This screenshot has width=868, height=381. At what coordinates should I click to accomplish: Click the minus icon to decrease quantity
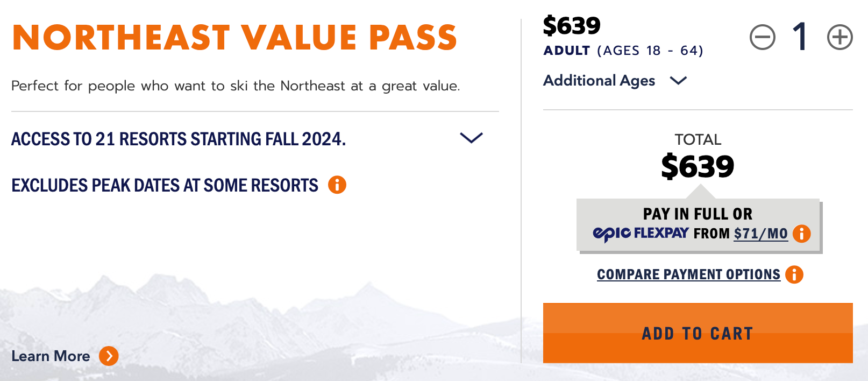pos(764,38)
